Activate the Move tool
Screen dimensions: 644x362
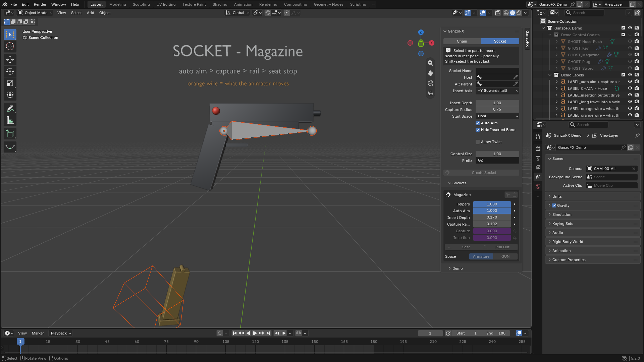(x=10, y=60)
